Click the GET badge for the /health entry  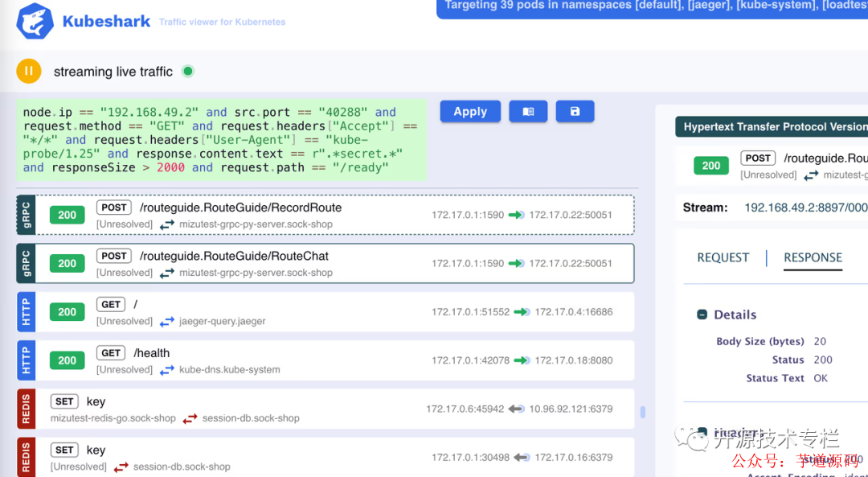tap(111, 353)
